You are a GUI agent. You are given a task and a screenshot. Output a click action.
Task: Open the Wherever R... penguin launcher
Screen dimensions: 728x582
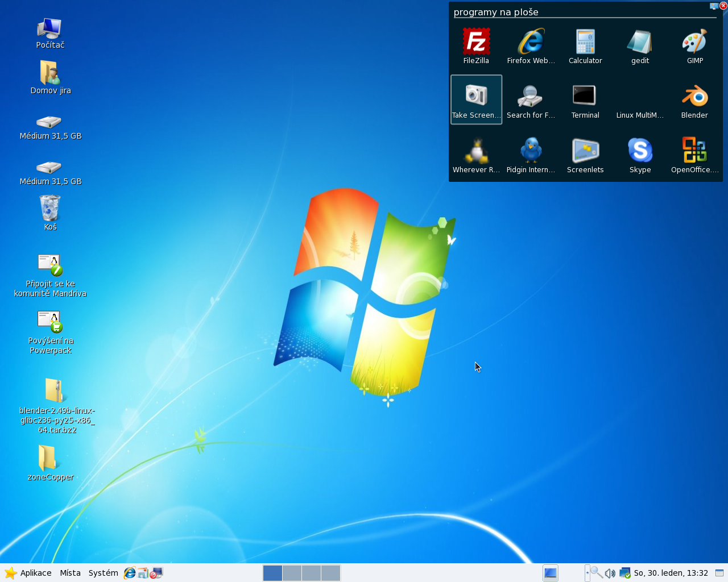[x=476, y=155]
